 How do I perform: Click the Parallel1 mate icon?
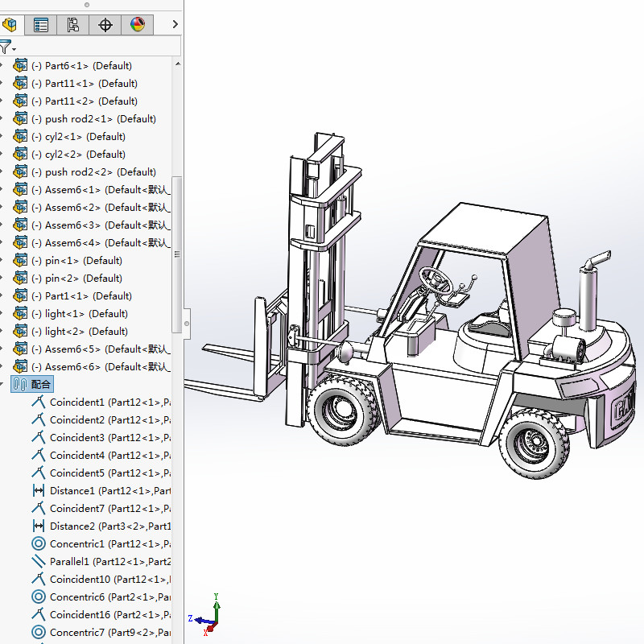38,561
